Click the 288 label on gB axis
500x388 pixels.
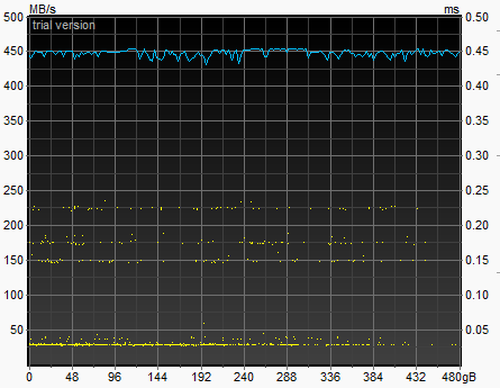pyautogui.click(x=286, y=377)
